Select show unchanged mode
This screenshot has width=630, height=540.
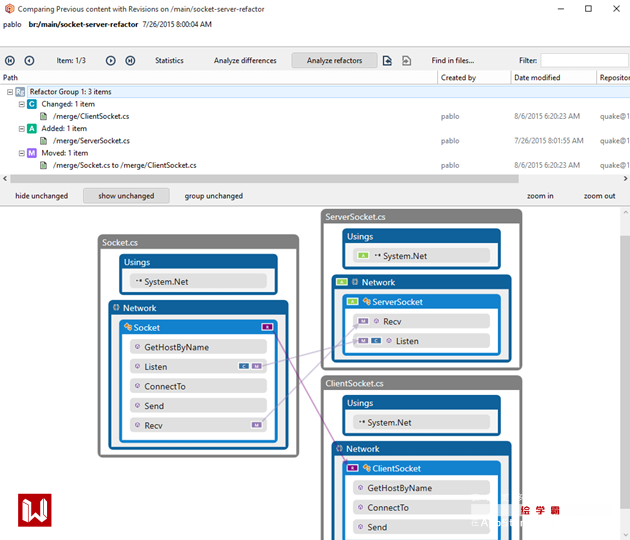tap(126, 196)
